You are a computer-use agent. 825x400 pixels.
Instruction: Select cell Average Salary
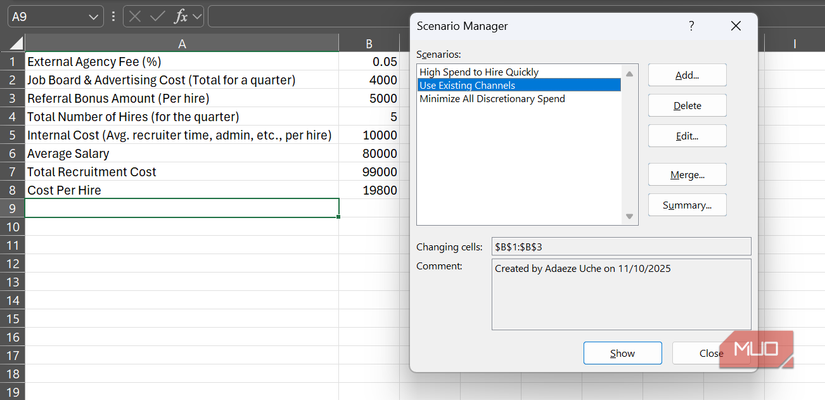pyautogui.click(x=182, y=154)
